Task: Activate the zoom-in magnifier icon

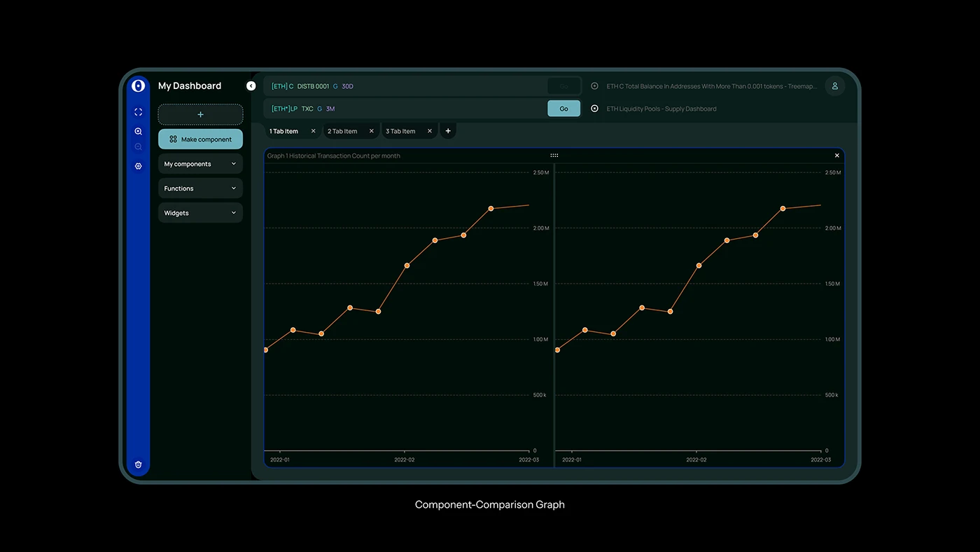Action: coord(138,131)
